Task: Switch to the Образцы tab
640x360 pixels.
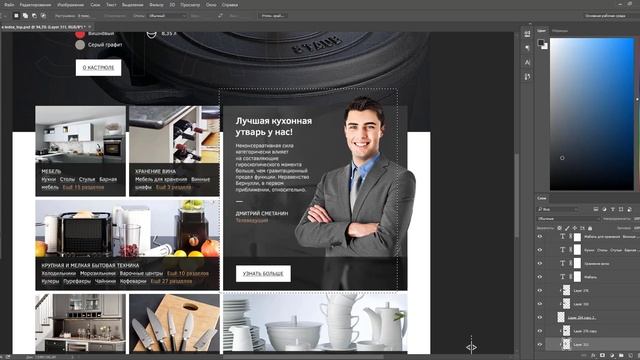Action: [560, 31]
